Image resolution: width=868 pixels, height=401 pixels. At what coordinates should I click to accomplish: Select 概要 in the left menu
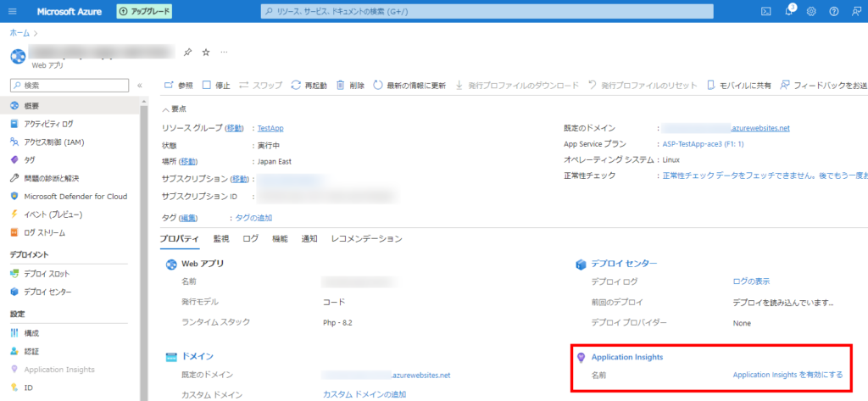pos(70,106)
